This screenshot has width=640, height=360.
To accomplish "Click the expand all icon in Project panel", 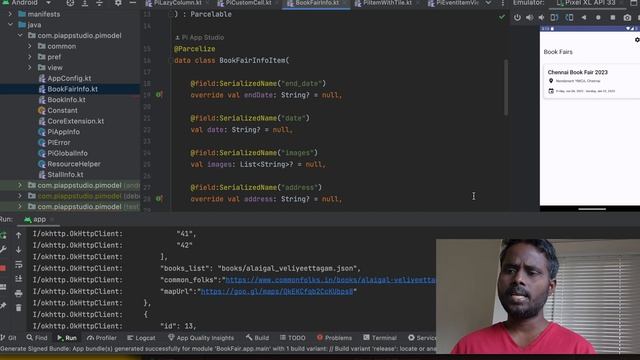I will (x=85, y=3).
